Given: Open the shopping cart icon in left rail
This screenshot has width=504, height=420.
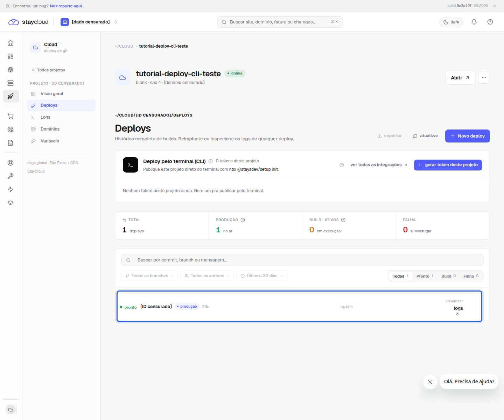Looking at the screenshot, I should point(10,116).
